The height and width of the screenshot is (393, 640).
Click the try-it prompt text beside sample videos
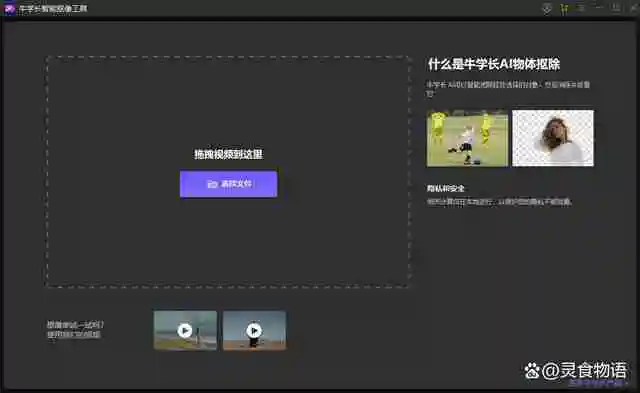(75, 329)
